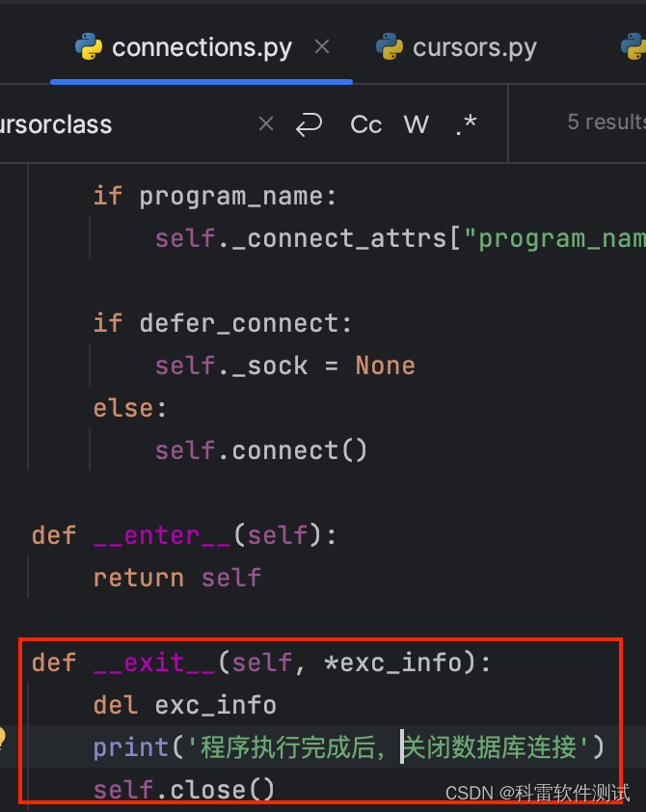Image resolution: width=646 pixels, height=812 pixels.
Task: Insert new line in search field
Action: 310,124
